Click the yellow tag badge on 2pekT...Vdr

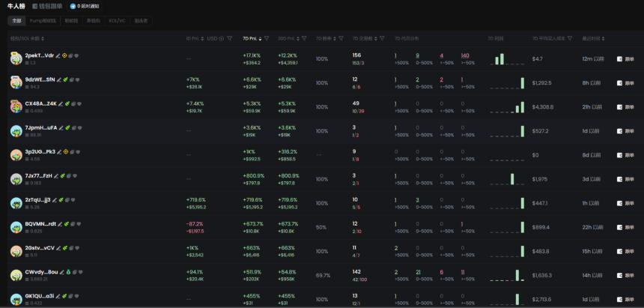pyautogui.click(x=64, y=55)
